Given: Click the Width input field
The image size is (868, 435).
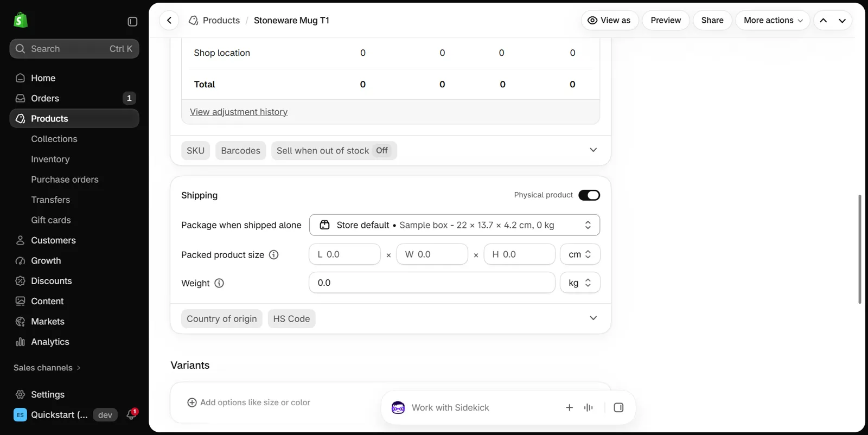Looking at the screenshot, I should pos(432,254).
